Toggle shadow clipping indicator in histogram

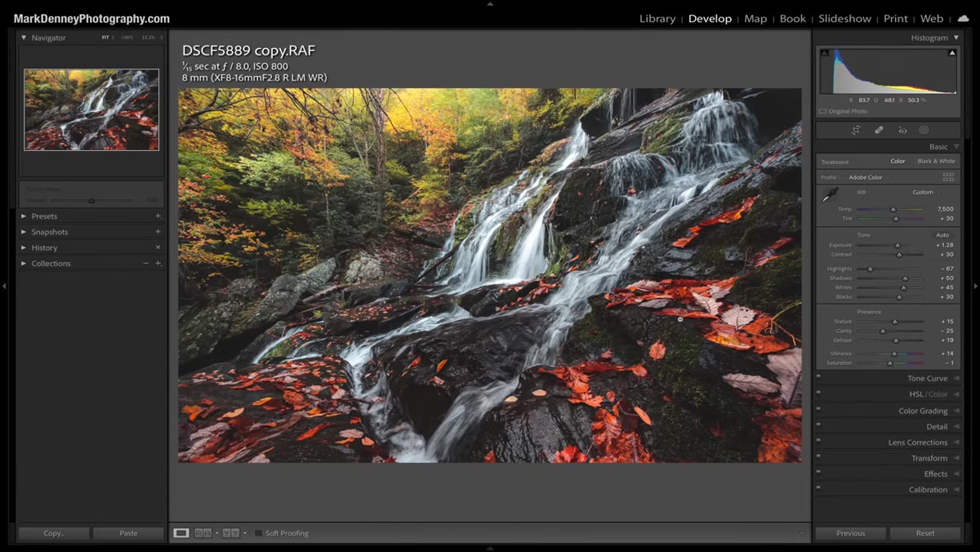824,53
